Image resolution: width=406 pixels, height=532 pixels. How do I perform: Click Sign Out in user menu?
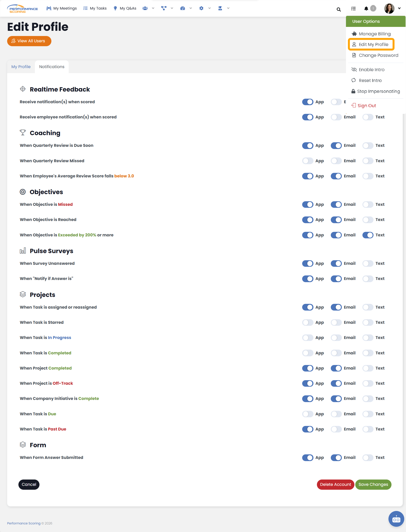[366, 106]
